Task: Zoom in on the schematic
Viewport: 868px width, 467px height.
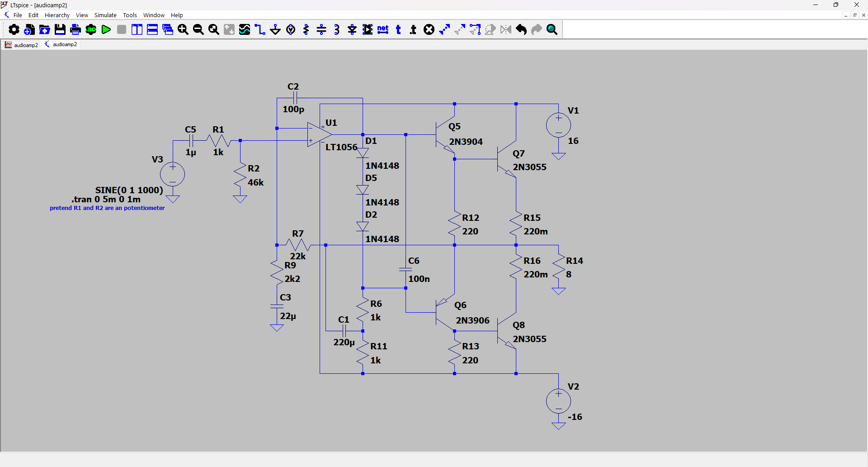Action: click(x=183, y=30)
